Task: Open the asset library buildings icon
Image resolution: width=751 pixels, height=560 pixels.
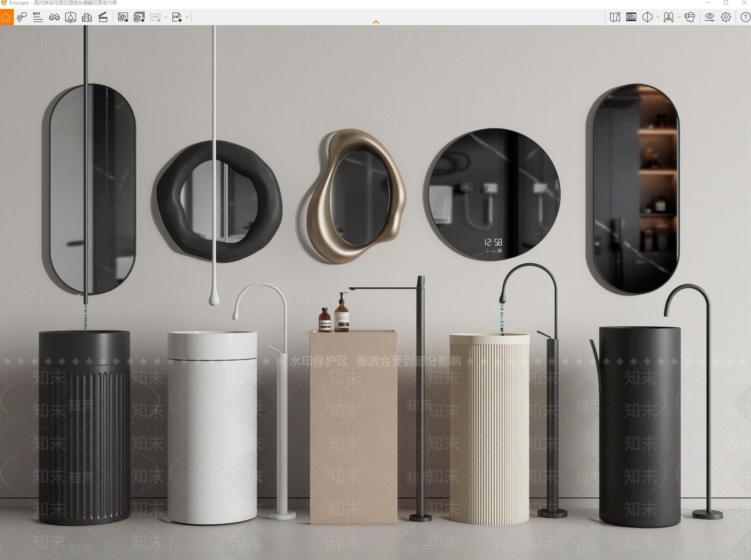Action: click(87, 17)
